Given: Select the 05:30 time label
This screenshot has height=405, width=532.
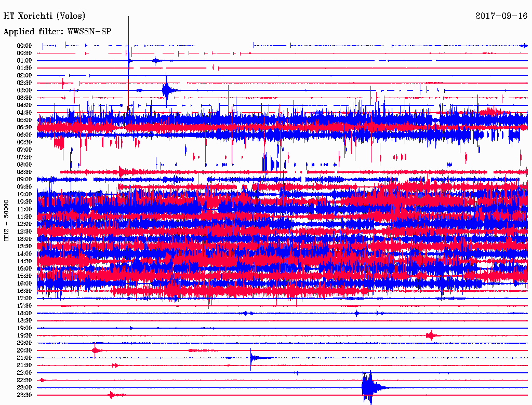Looking at the screenshot, I should click(24, 127).
